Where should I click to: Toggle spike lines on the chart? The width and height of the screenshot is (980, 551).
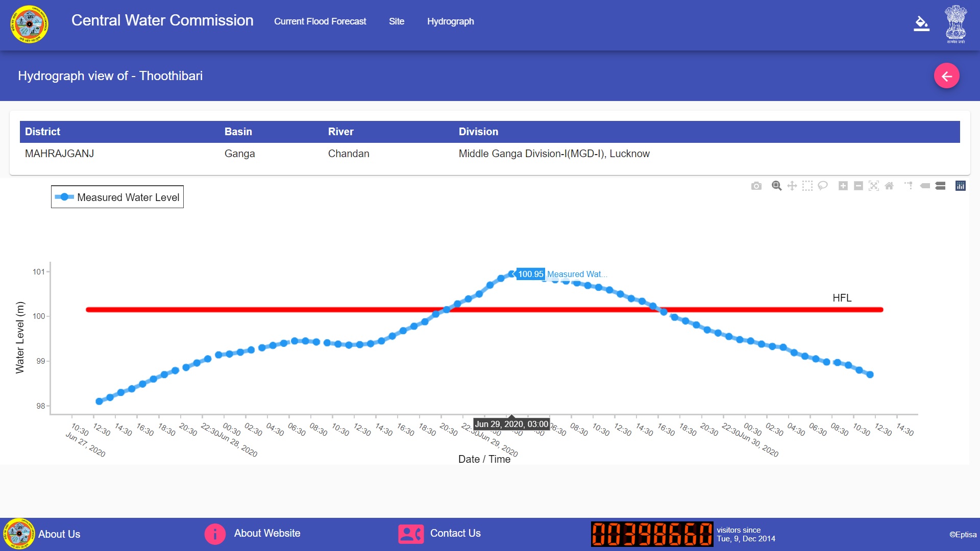click(909, 186)
